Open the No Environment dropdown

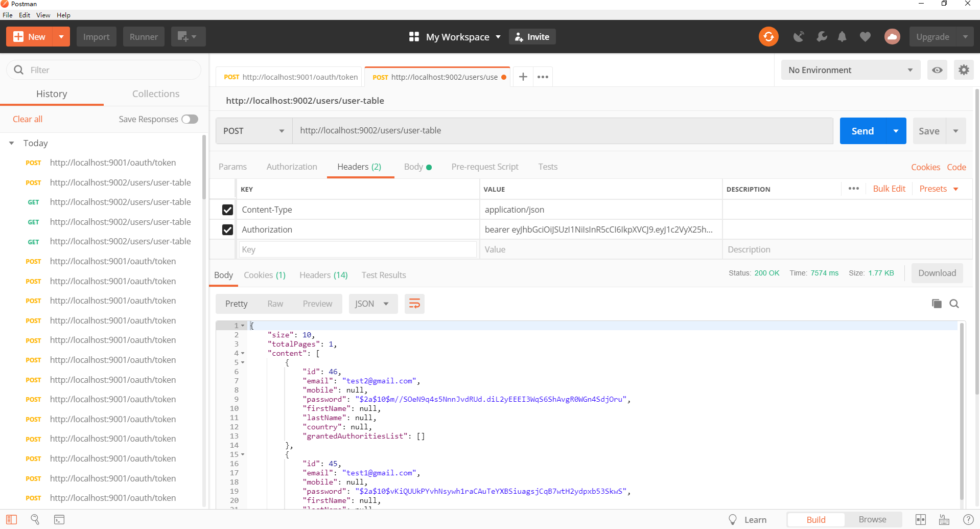coord(850,70)
